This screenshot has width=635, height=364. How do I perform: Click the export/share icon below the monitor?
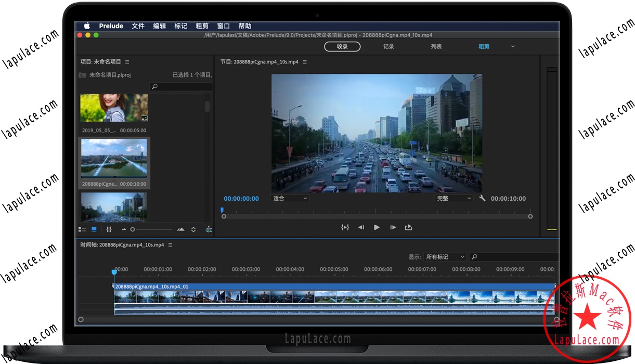coord(408,227)
